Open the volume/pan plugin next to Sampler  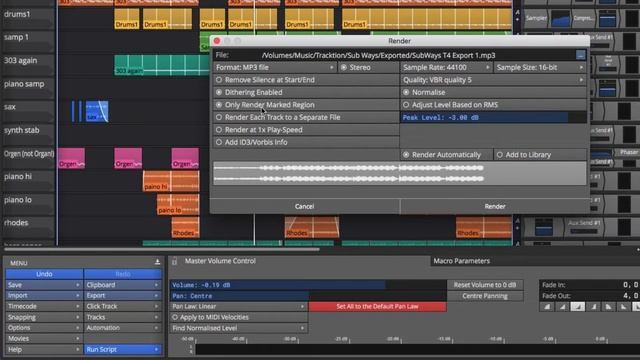(x=560, y=18)
